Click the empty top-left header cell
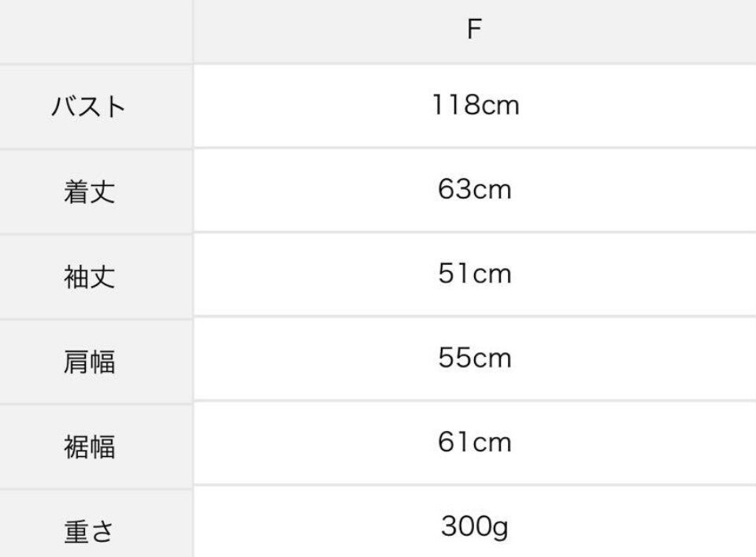The height and width of the screenshot is (557, 756). click(95, 32)
